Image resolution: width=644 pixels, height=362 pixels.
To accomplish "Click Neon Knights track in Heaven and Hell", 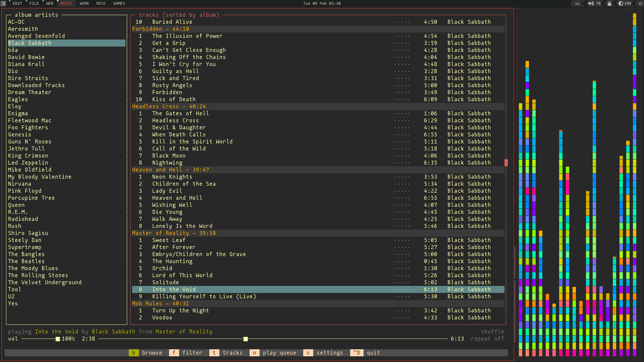I will (x=172, y=176).
